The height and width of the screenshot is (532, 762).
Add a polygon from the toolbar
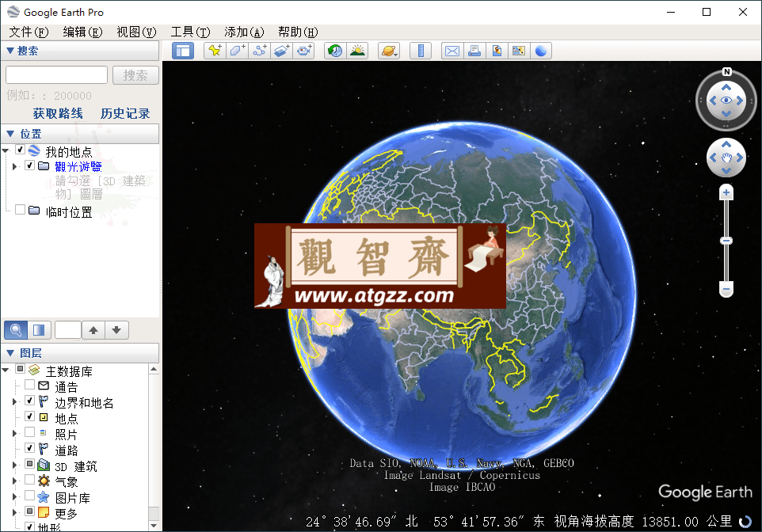(x=237, y=51)
